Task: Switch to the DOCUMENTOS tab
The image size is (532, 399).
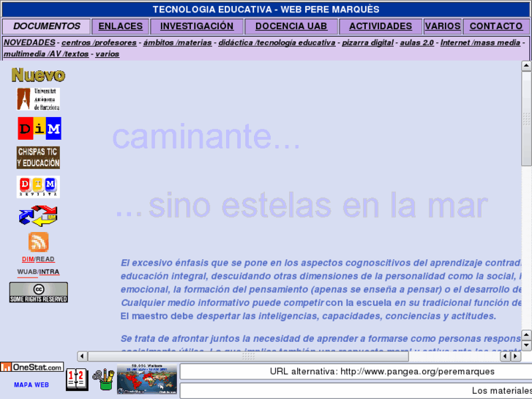Action: coord(47,26)
